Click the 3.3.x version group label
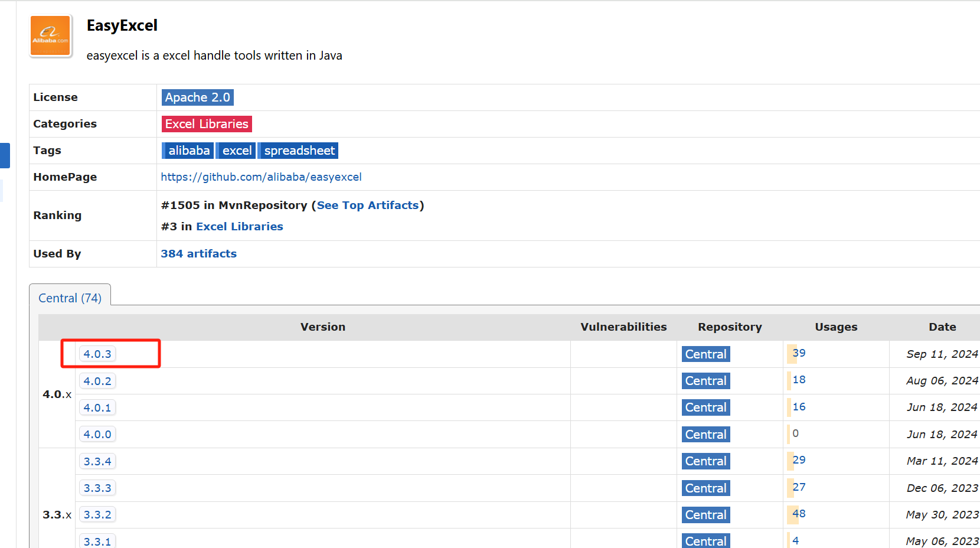The image size is (980, 548). [x=57, y=515]
